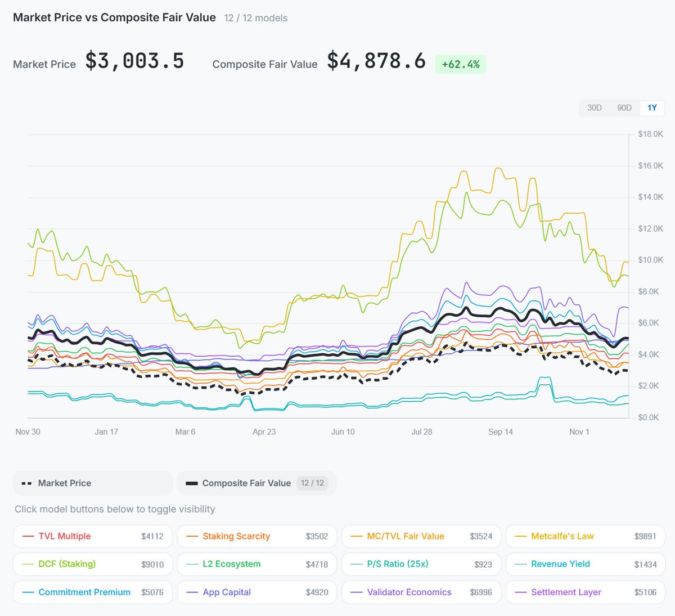This screenshot has height=616, width=675.
Task: Toggle the Validator Economics model
Action: point(421,592)
